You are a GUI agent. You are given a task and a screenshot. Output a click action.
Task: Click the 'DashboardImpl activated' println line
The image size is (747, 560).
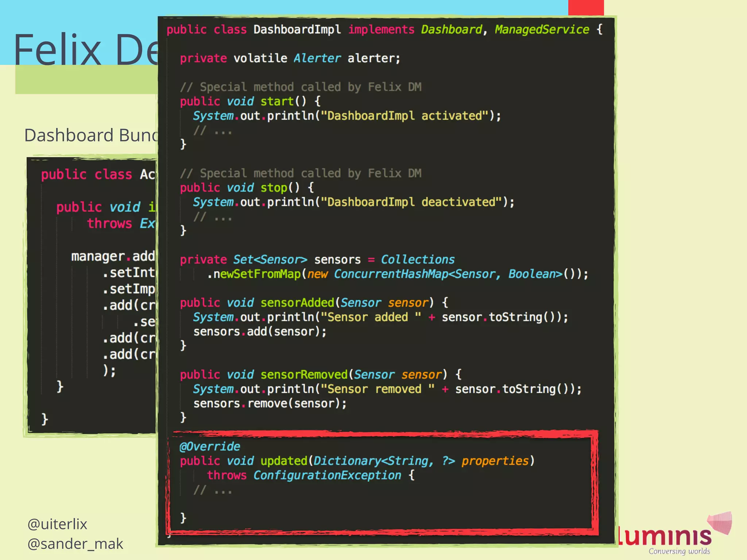(347, 116)
